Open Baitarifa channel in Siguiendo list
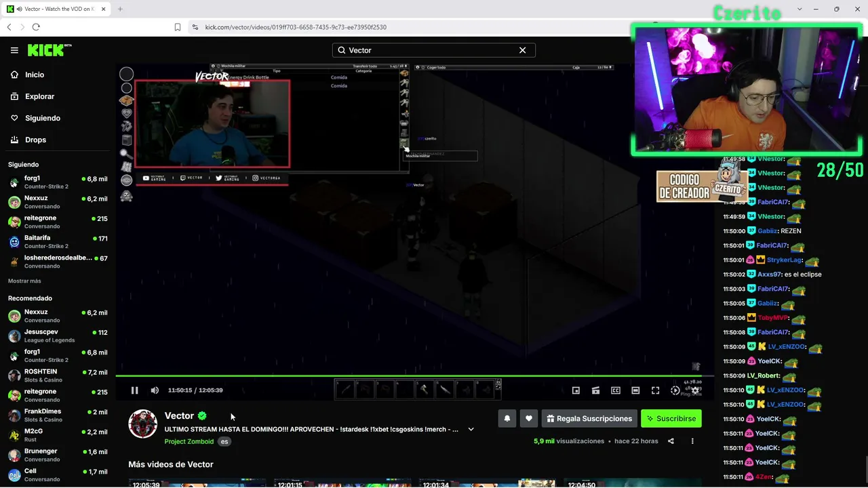 (58, 242)
